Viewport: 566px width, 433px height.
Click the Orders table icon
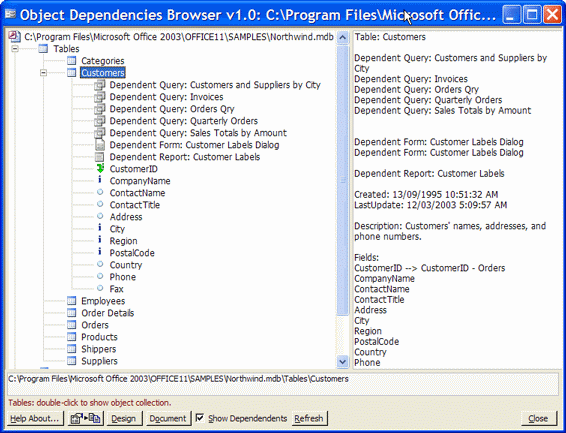[72, 325]
